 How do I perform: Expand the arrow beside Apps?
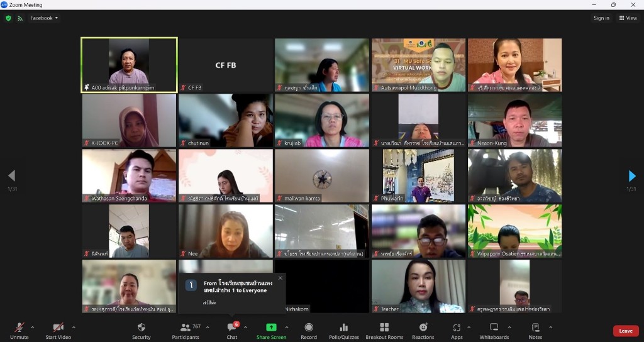[x=469, y=327]
